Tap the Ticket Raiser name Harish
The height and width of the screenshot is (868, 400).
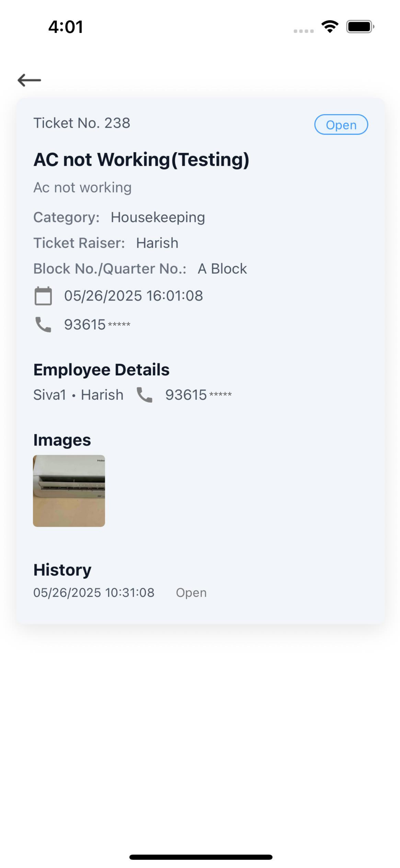[x=157, y=243]
